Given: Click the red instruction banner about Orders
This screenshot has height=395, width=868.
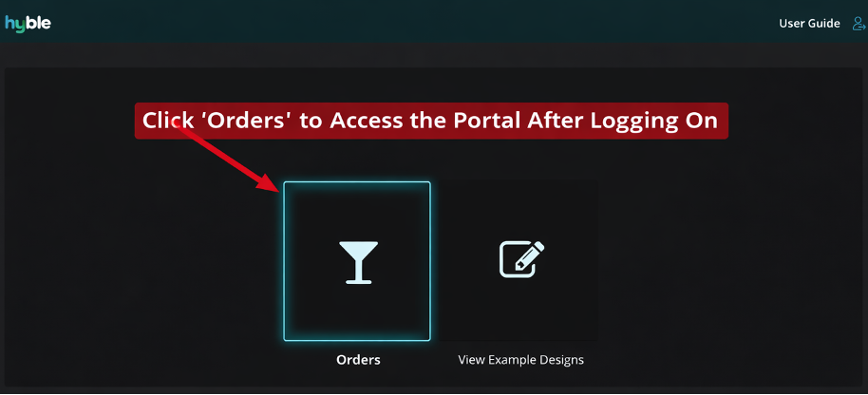Looking at the screenshot, I should [x=431, y=121].
